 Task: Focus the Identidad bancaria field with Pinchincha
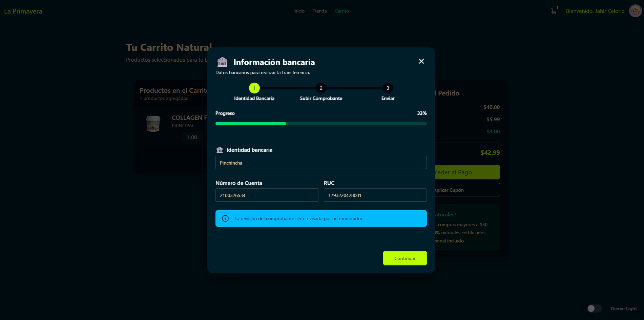point(321,163)
